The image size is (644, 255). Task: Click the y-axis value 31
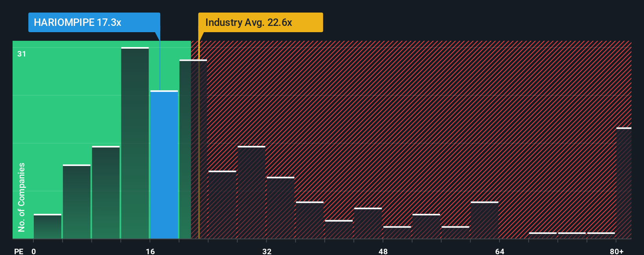pos(22,54)
